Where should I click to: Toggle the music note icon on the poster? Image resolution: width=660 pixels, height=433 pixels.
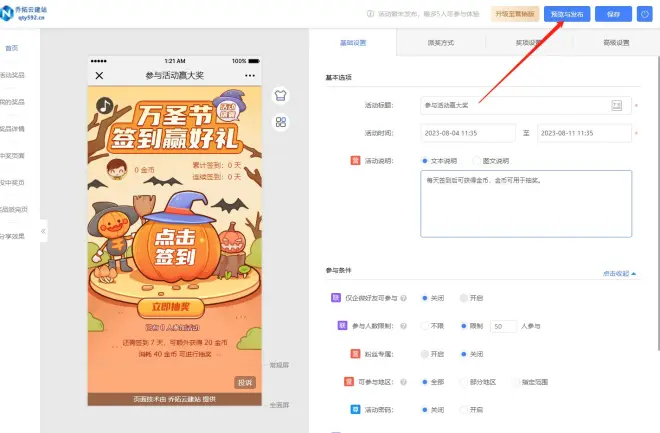pyautogui.click(x=104, y=104)
